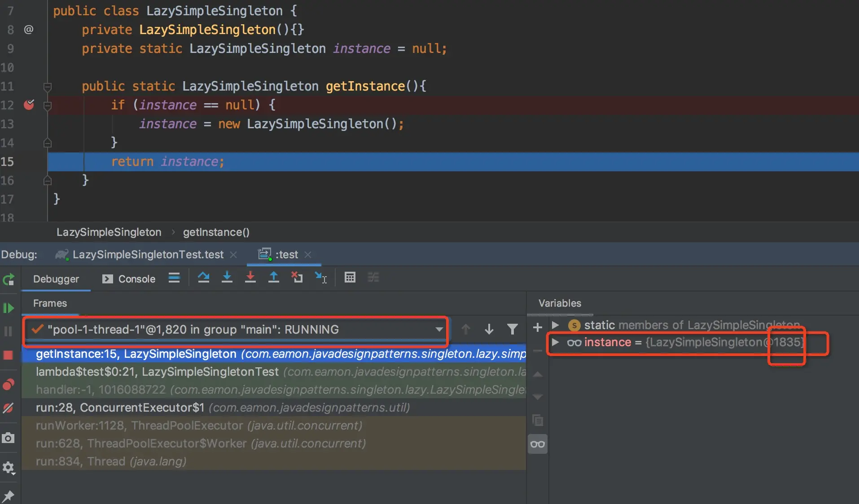859x504 pixels.
Task: Click the Step Over icon
Action: click(x=204, y=278)
